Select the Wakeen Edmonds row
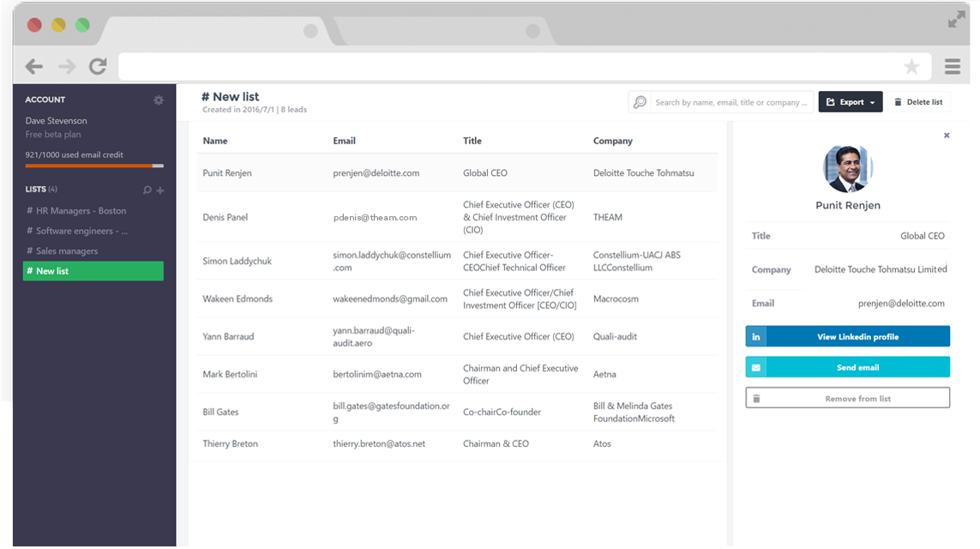This screenshot has height=549, width=980. [458, 299]
